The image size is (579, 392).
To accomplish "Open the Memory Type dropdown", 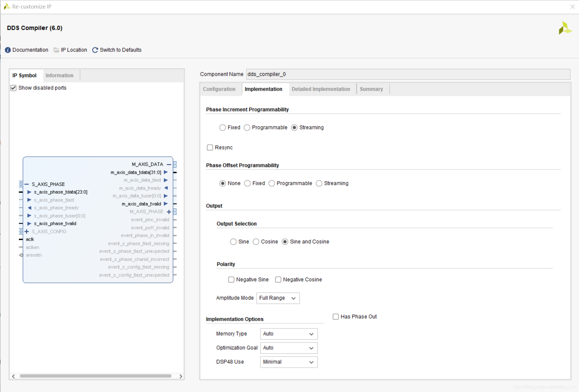I will click(289, 334).
